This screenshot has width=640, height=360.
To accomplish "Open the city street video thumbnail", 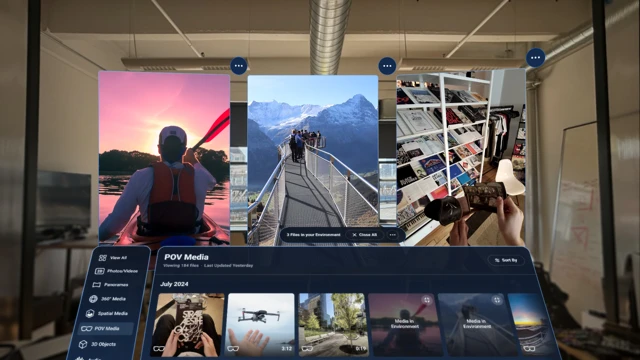I will pos(332,324).
